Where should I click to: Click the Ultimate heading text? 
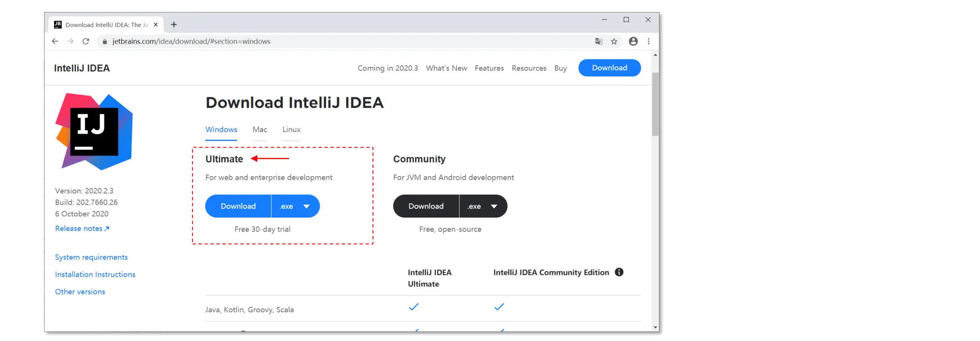pyautogui.click(x=224, y=159)
